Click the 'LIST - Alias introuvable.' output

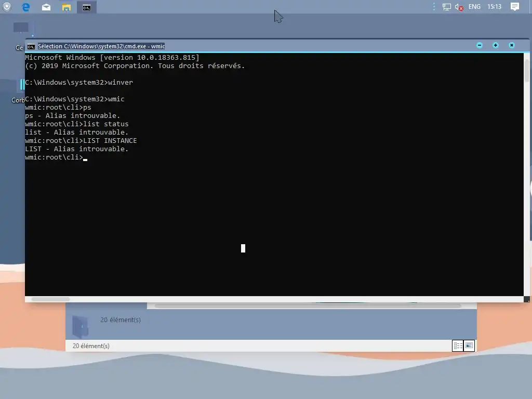[x=77, y=149]
